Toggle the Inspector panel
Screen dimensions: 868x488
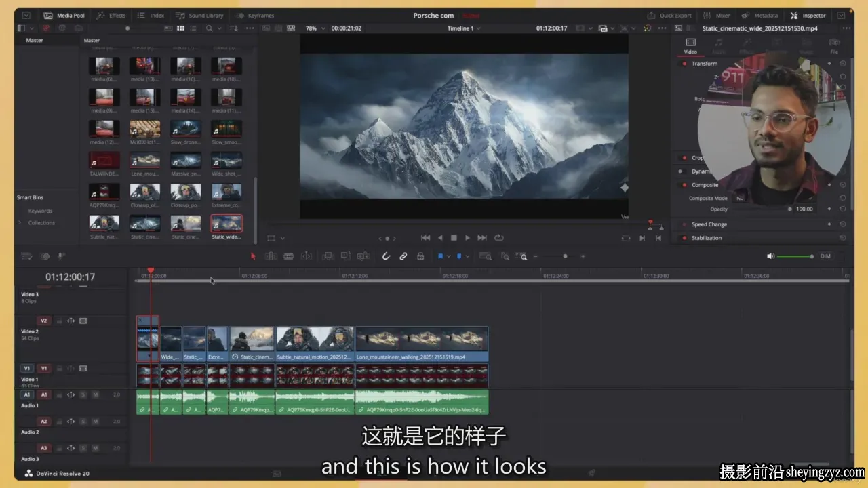(x=808, y=15)
